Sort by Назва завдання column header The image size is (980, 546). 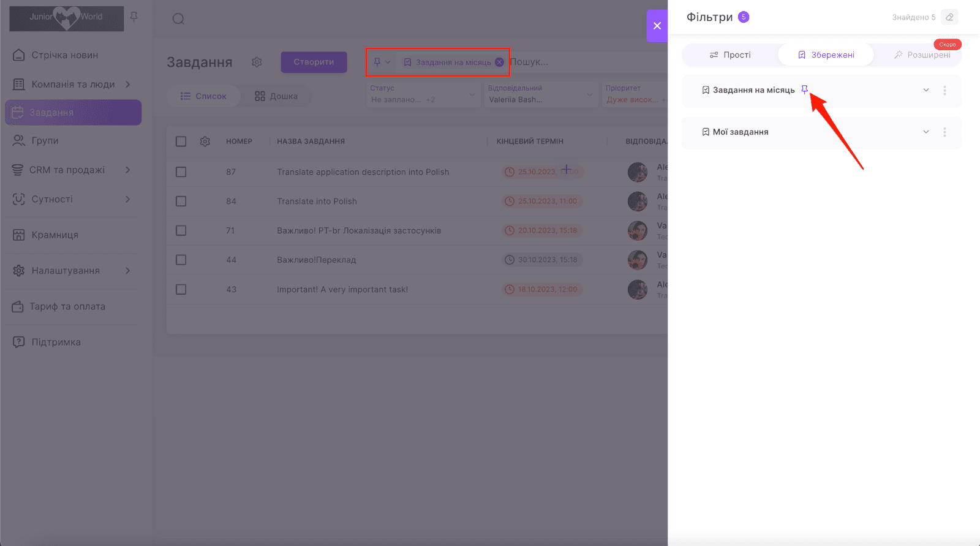point(311,142)
